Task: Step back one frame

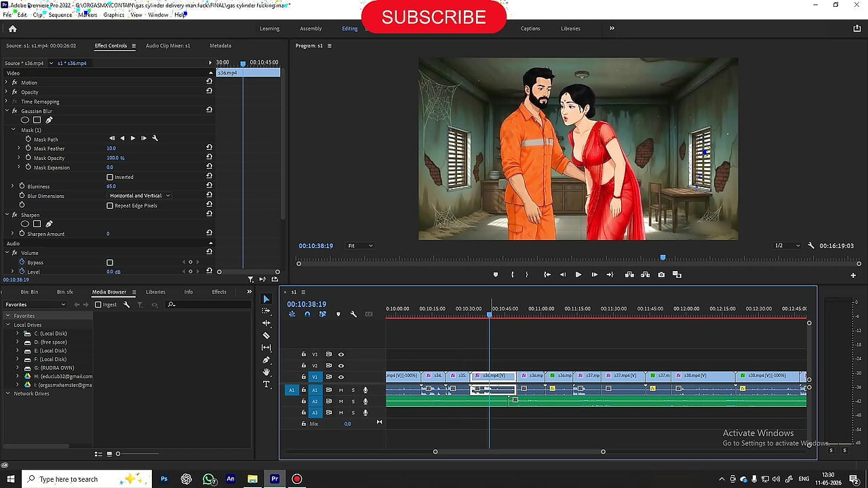Action: [x=563, y=274]
